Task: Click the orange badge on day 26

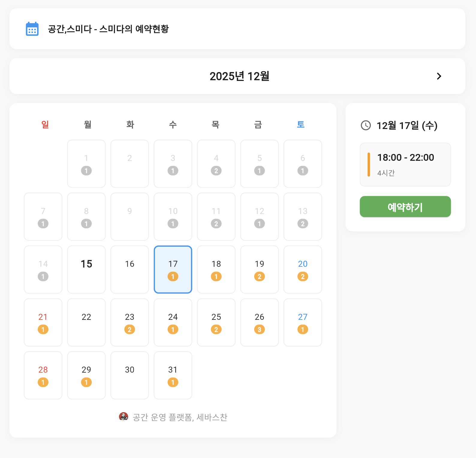Action: click(x=259, y=329)
